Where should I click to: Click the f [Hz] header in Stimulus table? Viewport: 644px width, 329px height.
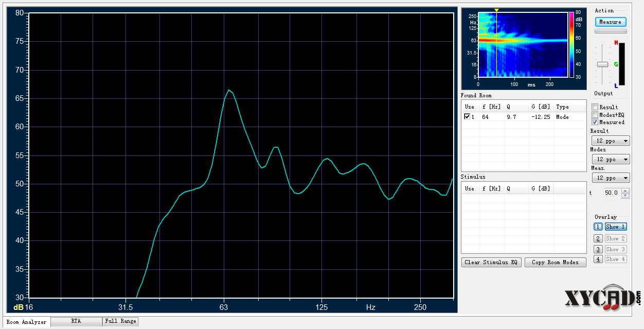(x=491, y=188)
